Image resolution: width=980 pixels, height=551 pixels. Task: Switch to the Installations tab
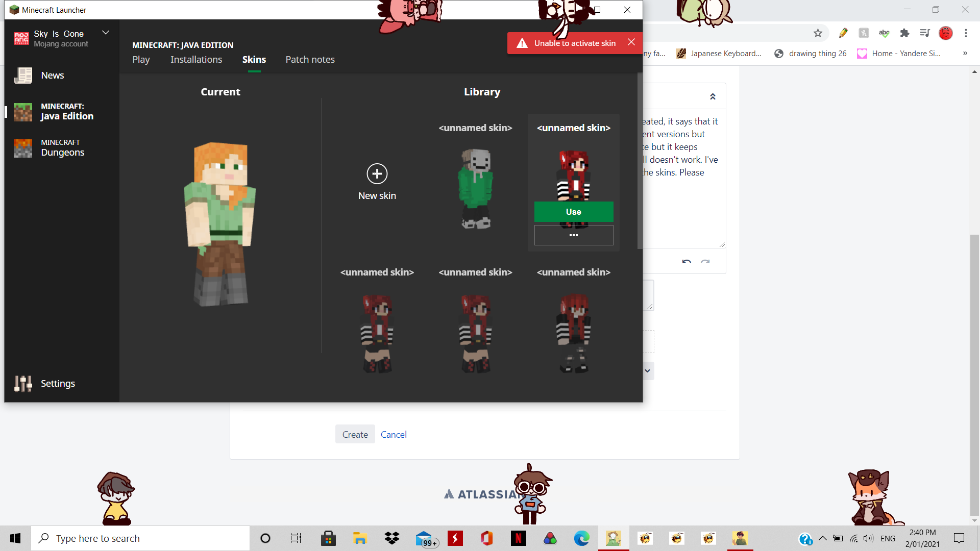point(196,60)
